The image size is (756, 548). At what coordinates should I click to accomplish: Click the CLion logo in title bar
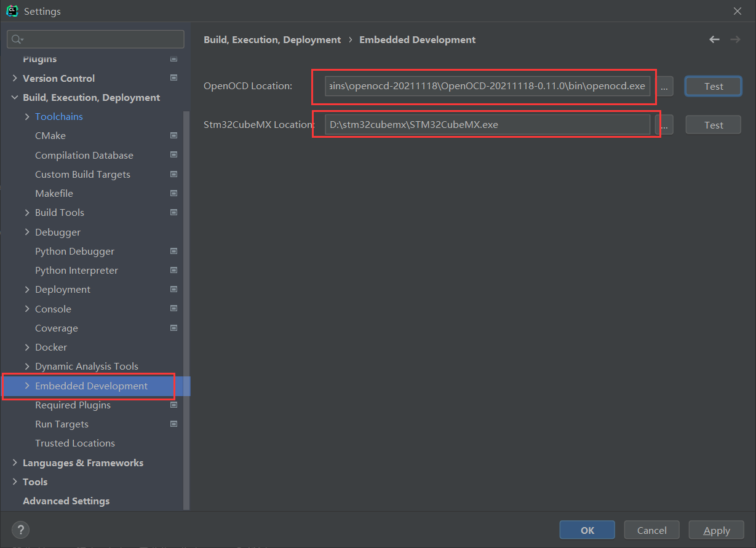[x=12, y=11]
